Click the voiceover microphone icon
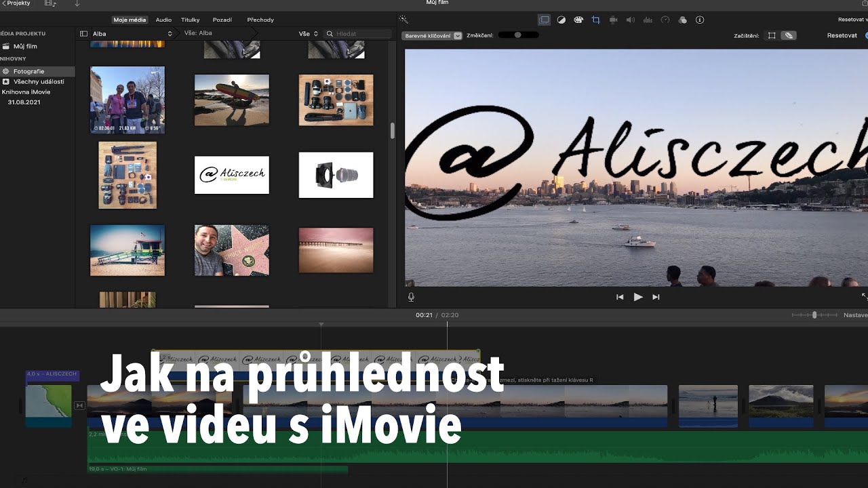The height and width of the screenshot is (488, 868). (x=411, y=297)
